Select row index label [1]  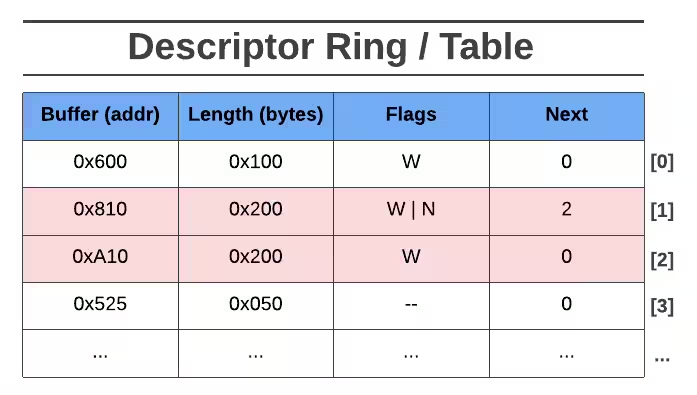pos(662,211)
